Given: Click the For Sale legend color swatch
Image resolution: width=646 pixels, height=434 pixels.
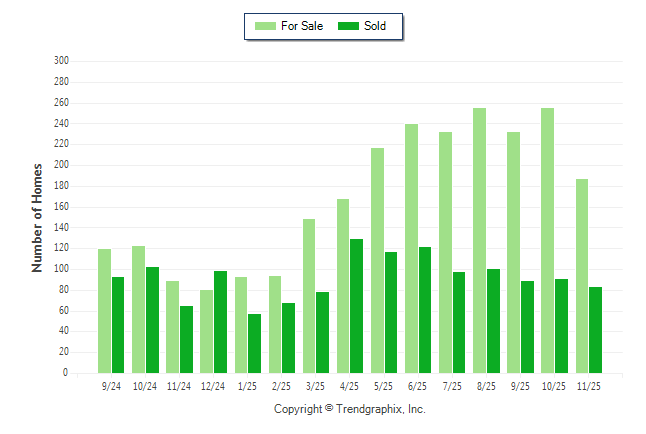Looking at the screenshot, I should 265,26.
